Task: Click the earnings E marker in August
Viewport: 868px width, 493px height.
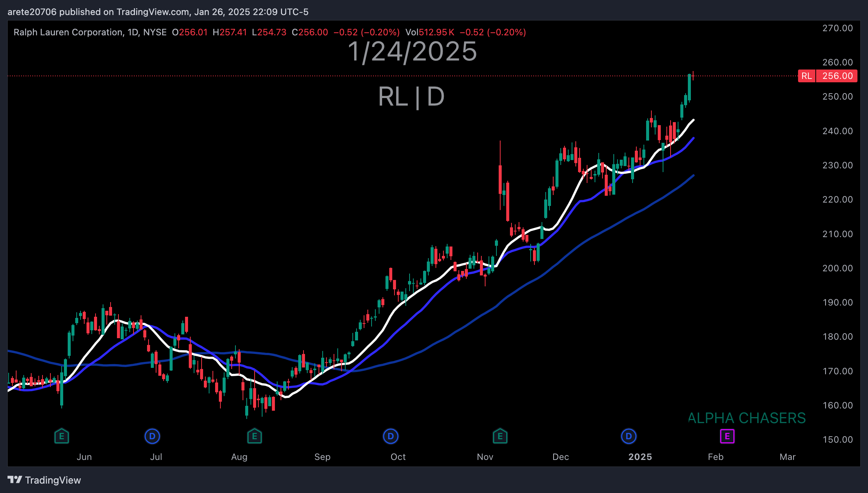Action: [x=255, y=436]
